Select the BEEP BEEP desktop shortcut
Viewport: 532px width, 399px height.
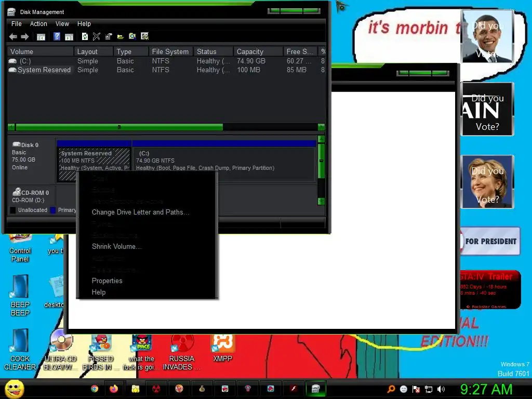tap(20, 295)
